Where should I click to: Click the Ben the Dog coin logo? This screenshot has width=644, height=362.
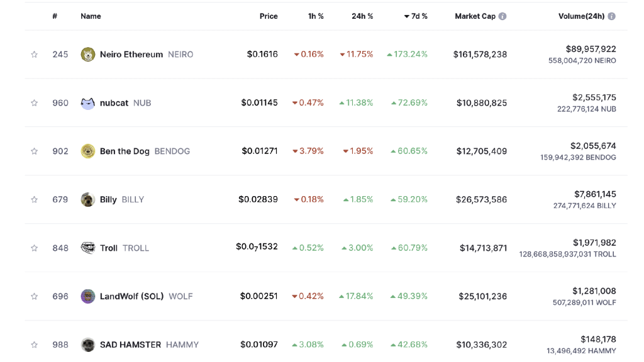tap(88, 151)
